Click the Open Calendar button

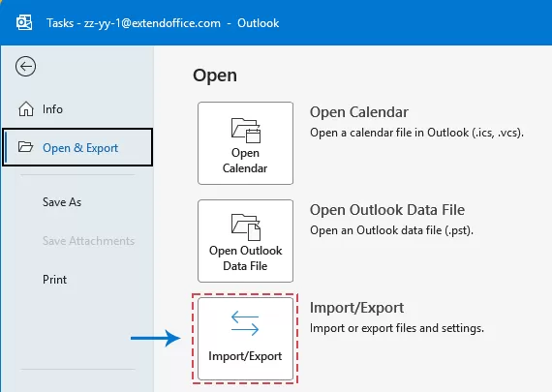tap(245, 143)
